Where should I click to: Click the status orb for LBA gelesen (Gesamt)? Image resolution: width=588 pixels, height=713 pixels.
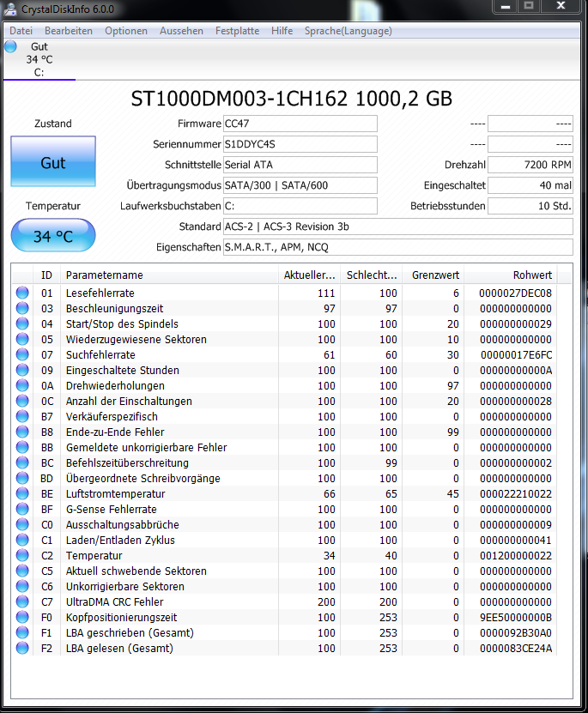(x=22, y=649)
